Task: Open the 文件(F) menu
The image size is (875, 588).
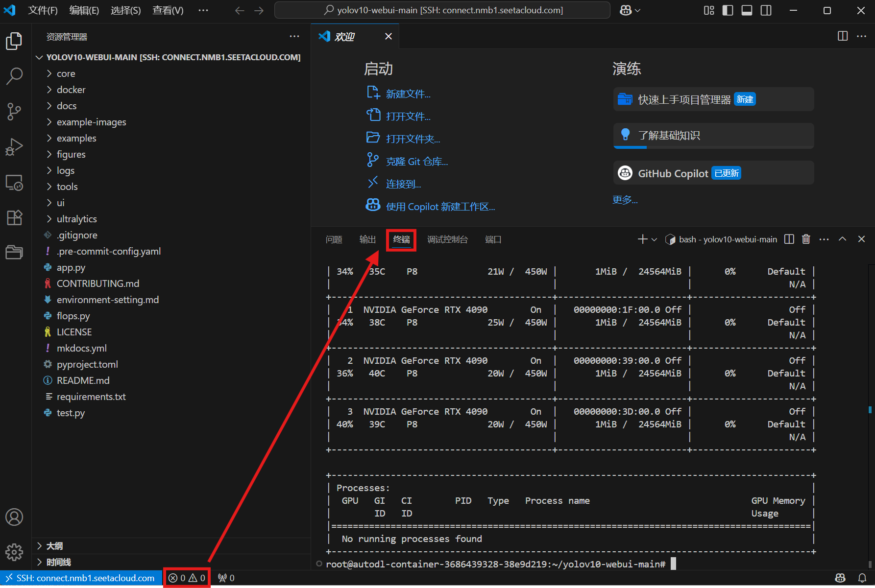Action: tap(43, 10)
